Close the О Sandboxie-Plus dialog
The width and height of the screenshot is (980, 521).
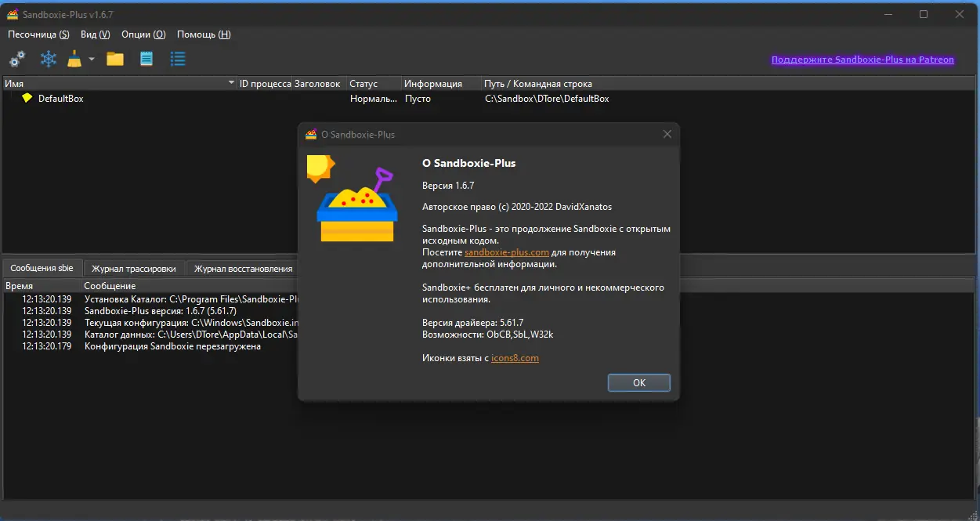pyautogui.click(x=667, y=134)
